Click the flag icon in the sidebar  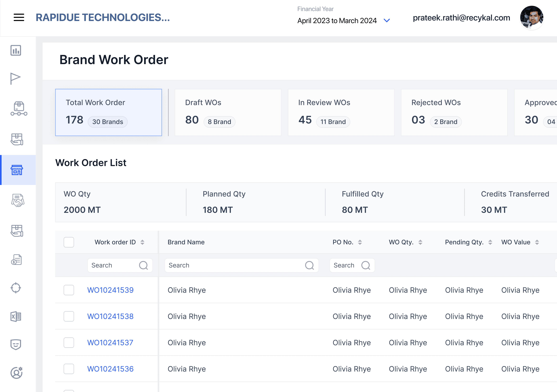15,78
